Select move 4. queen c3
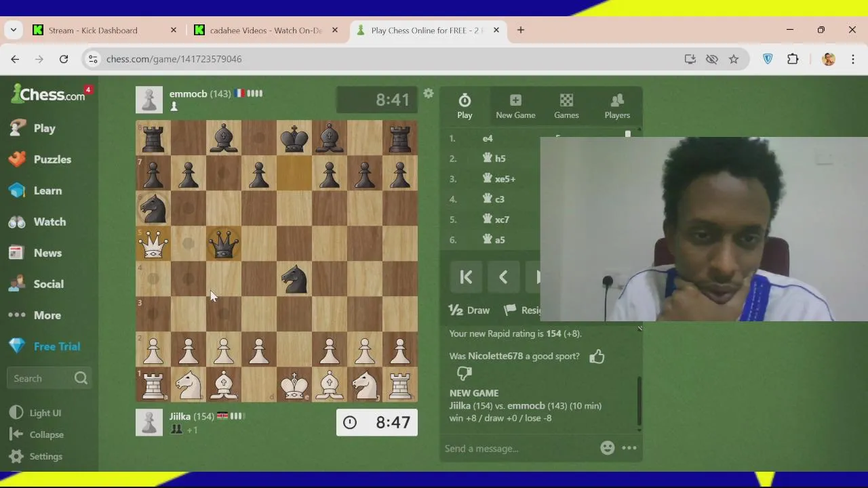Viewport: 868px width, 488px height. point(493,199)
